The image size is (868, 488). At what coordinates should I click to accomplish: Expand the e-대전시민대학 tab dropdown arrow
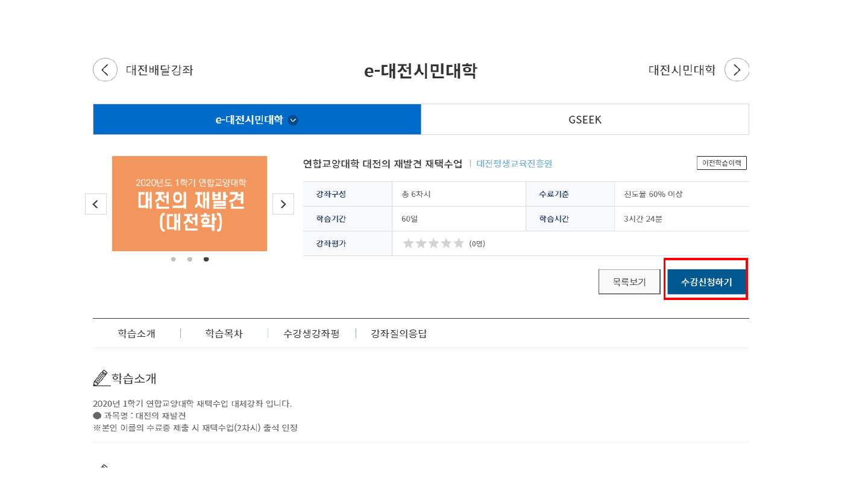tap(293, 120)
